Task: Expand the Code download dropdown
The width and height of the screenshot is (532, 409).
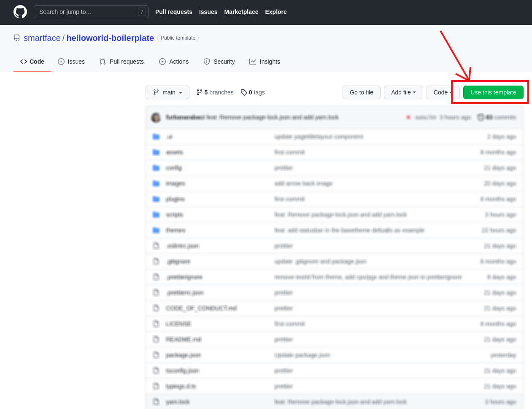Action: pos(443,92)
